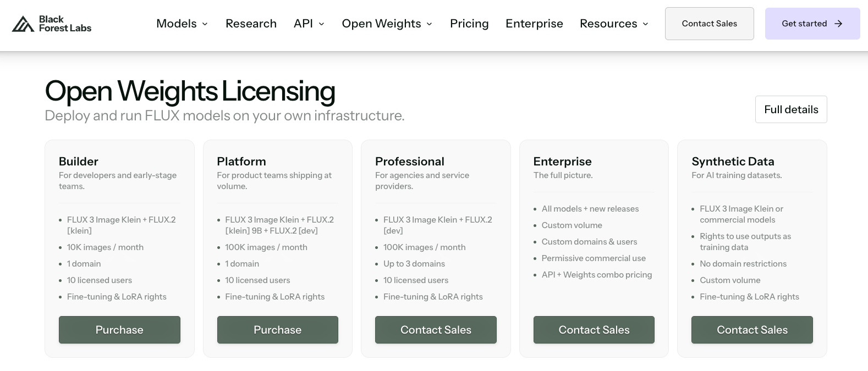Open the Open Weights menu
The width and height of the screenshot is (868, 371).
[x=387, y=24]
